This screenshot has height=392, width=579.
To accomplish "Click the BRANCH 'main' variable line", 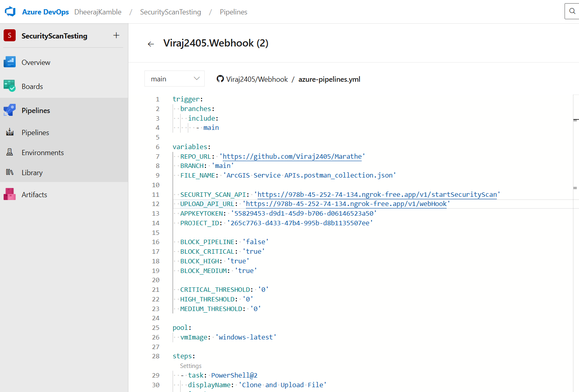I will [x=207, y=166].
